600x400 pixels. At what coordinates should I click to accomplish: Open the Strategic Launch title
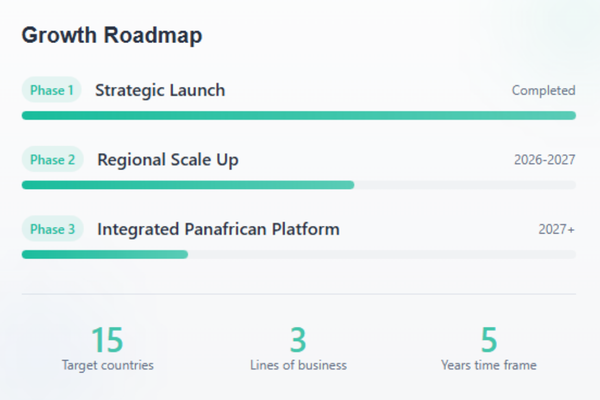pos(160,90)
